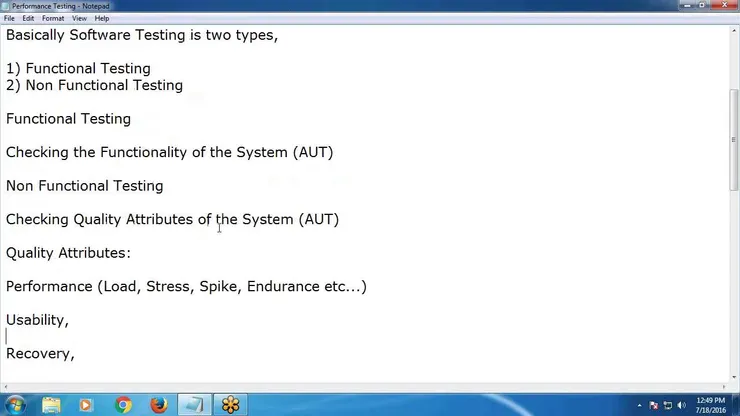Open Google Chrome from the taskbar
Viewport: 740px width, 416px height.
pos(123,405)
